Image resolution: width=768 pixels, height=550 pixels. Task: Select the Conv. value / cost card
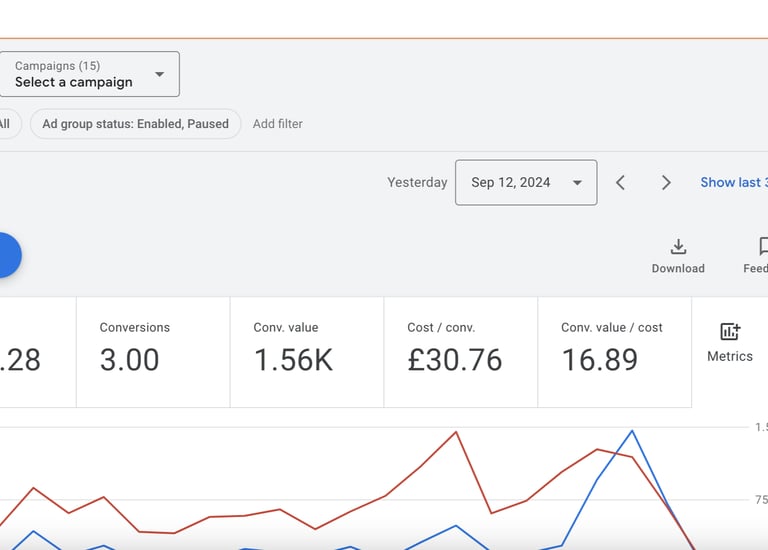tap(614, 352)
